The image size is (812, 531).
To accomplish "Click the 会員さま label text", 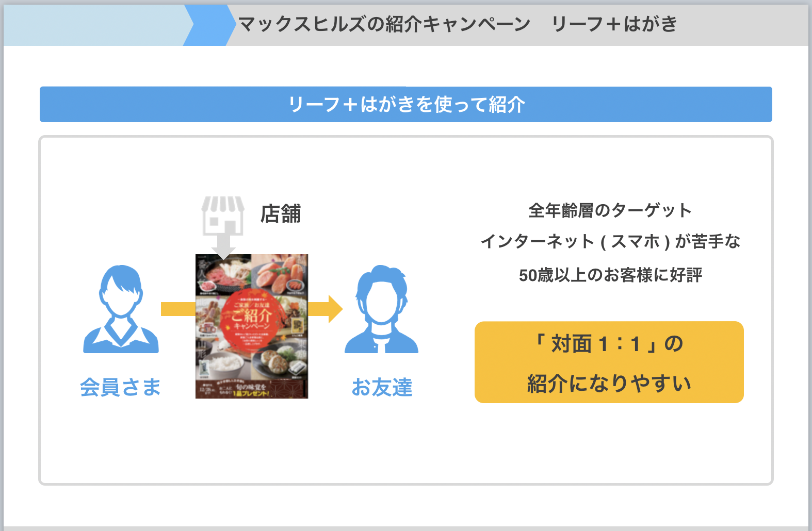I will pos(121,387).
